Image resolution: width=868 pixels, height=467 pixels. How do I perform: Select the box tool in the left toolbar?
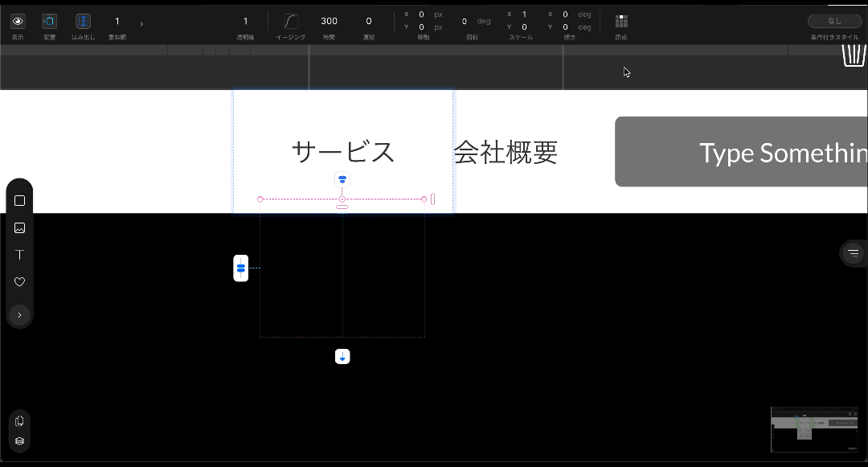tap(19, 200)
